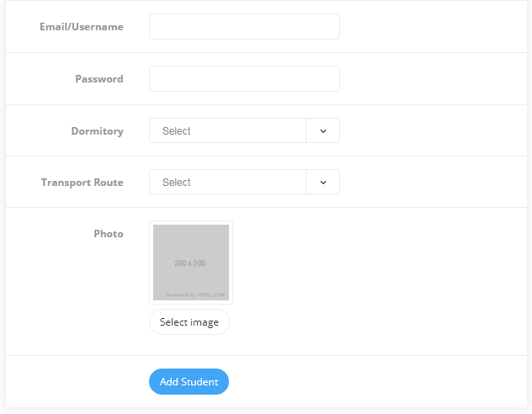532x414 pixels.
Task: Click the Photo label text
Action: pyautogui.click(x=109, y=234)
